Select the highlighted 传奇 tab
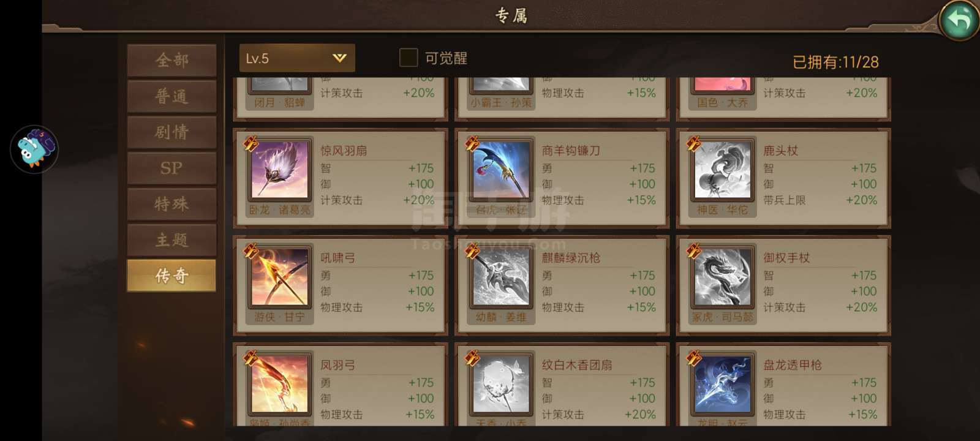 point(171,276)
